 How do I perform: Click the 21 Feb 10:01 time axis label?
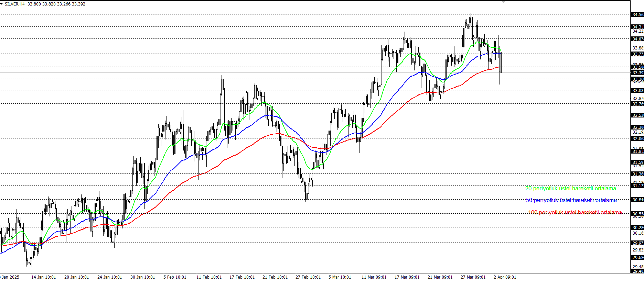click(x=275, y=277)
